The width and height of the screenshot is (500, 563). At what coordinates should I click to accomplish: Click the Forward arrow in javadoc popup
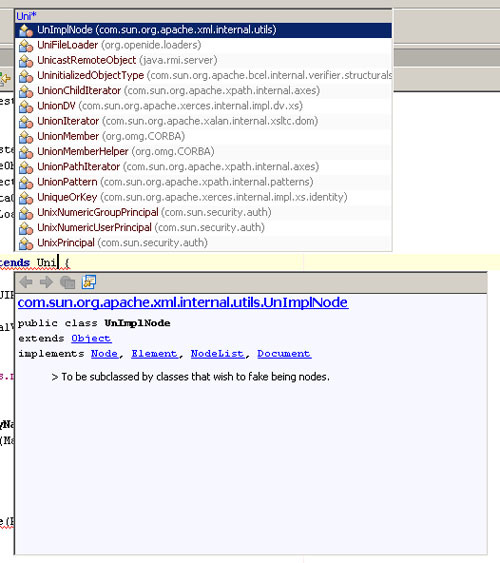tap(47, 282)
